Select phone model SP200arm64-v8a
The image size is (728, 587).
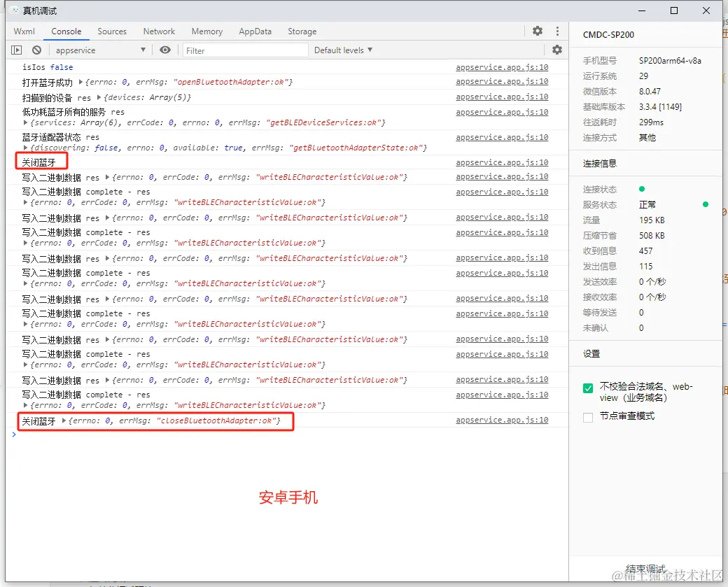(670, 61)
